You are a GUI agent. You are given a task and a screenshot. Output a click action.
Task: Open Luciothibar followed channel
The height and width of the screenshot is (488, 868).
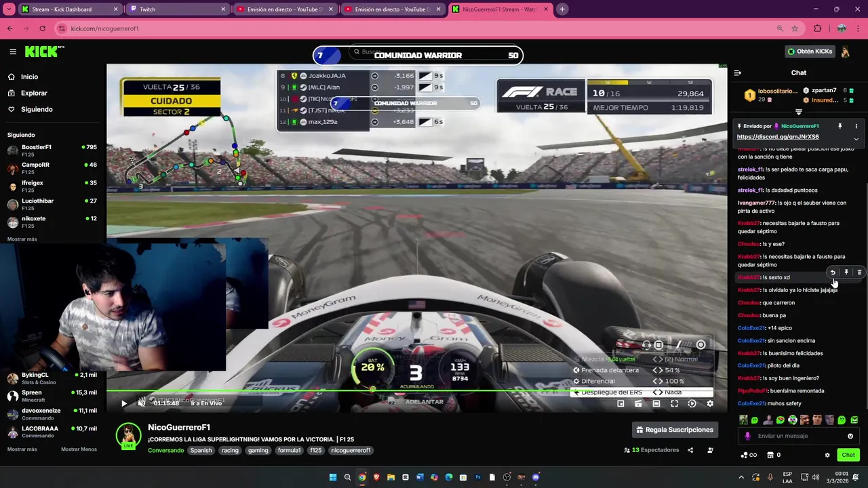coord(53,204)
